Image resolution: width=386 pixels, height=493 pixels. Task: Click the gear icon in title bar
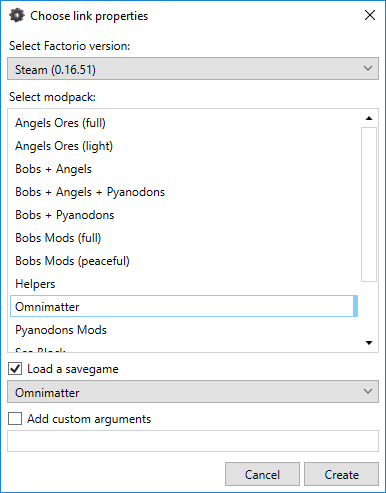17,15
